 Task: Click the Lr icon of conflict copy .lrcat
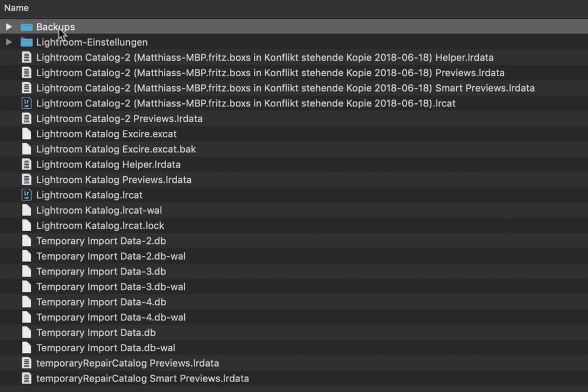pyautogui.click(x=26, y=103)
